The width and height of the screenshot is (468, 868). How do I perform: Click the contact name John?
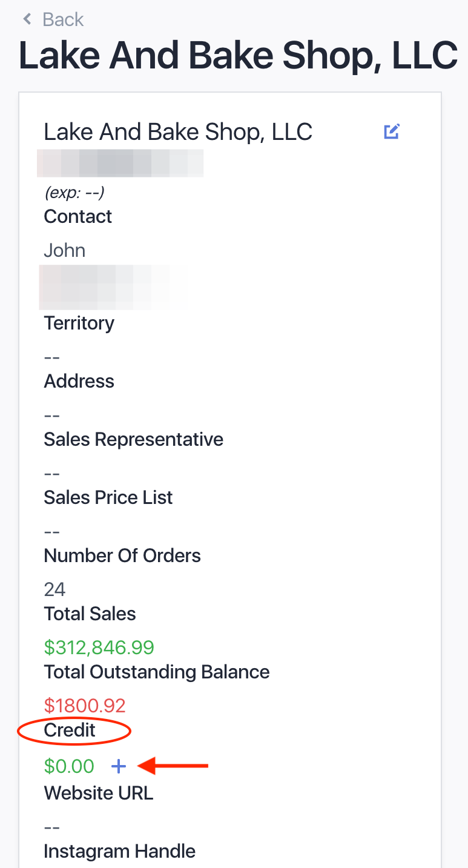[x=65, y=250]
